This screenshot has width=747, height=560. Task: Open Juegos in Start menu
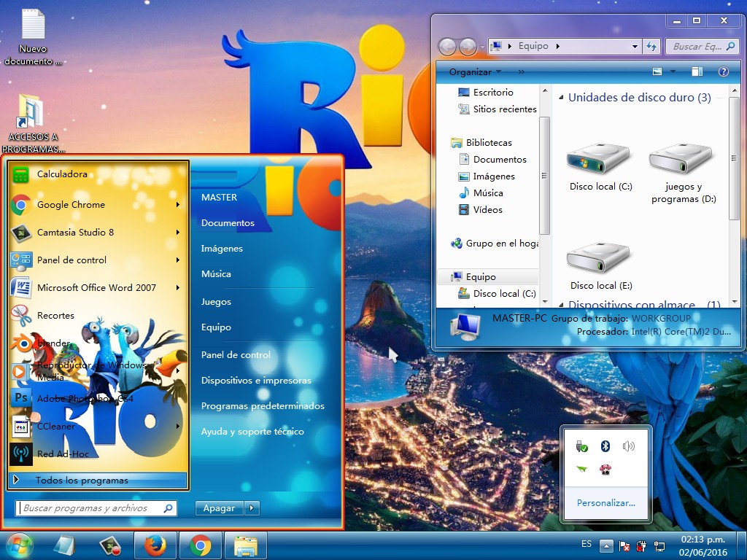(x=216, y=302)
